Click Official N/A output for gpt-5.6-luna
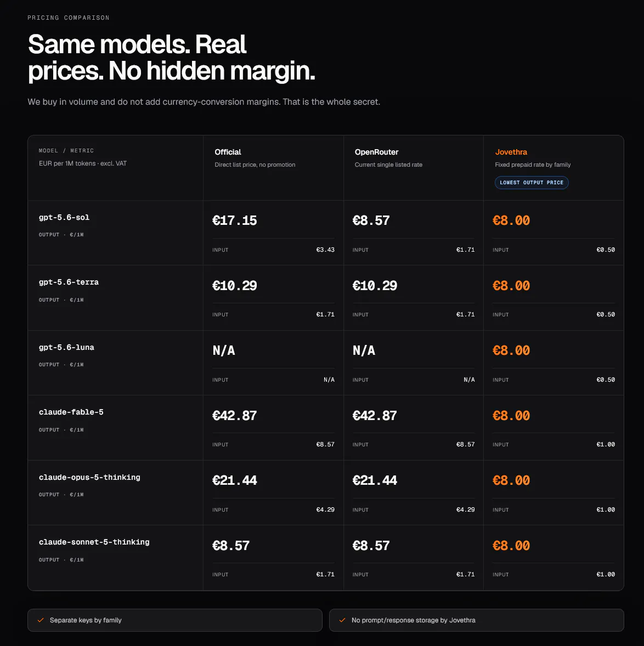644x646 pixels. [224, 350]
